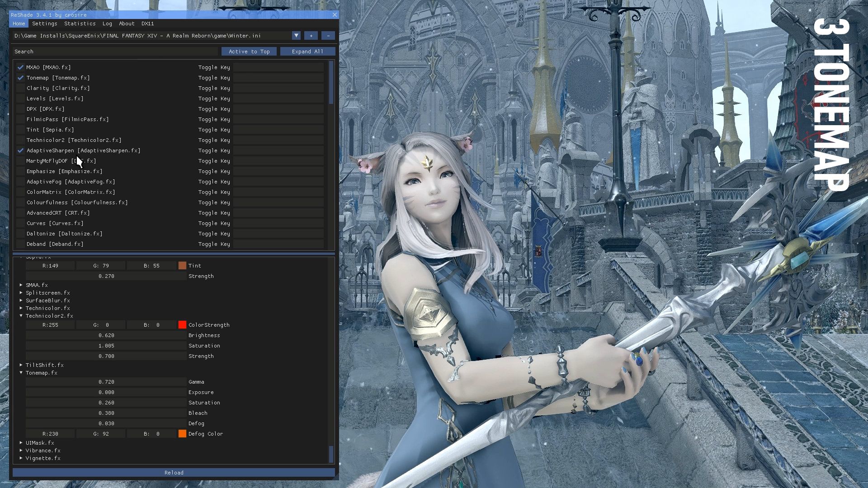
Task: Switch to the Home tab
Action: (x=19, y=23)
